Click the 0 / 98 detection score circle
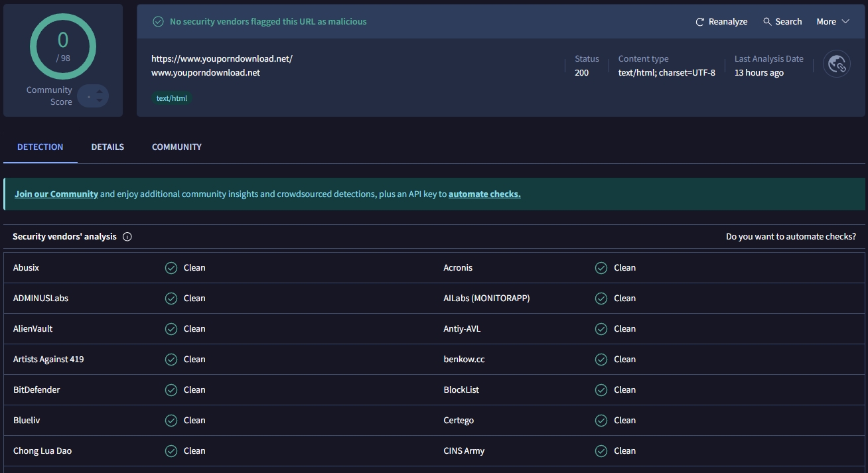 (x=63, y=46)
